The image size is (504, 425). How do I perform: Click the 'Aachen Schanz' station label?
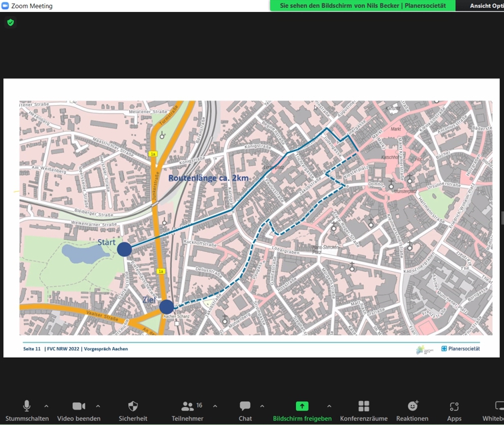(x=177, y=316)
